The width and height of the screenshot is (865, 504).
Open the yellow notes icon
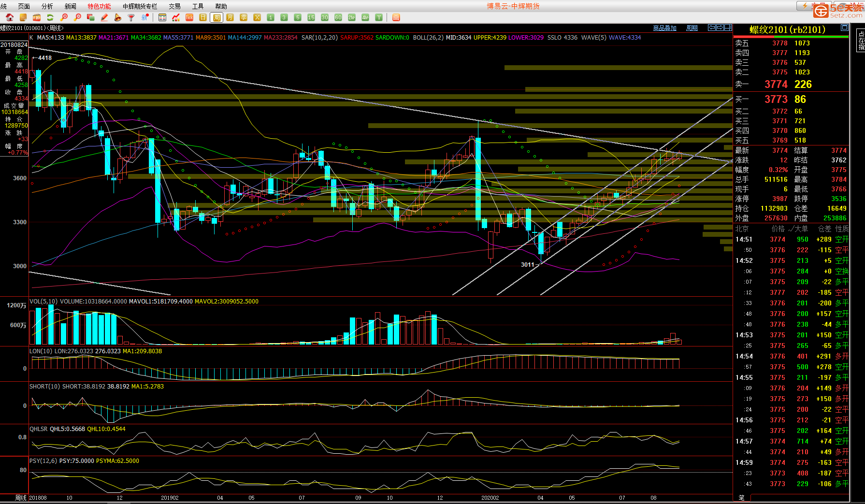coord(23,17)
